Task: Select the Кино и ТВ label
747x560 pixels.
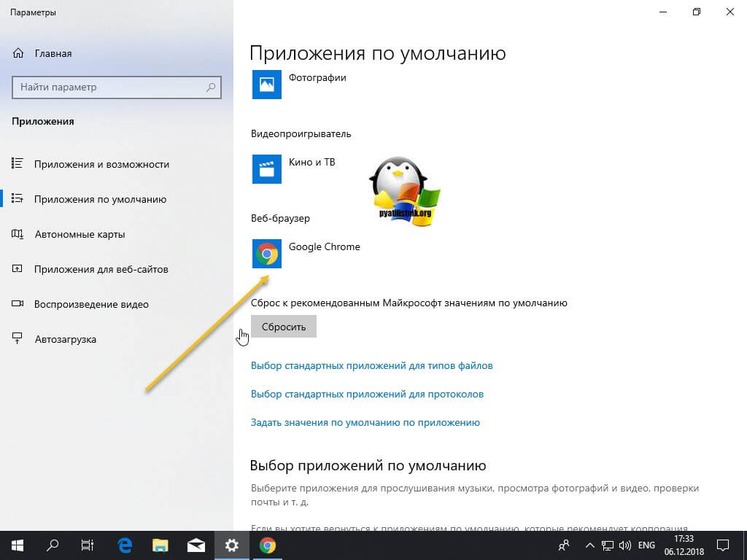Action: pyautogui.click(x=312, y=162)
